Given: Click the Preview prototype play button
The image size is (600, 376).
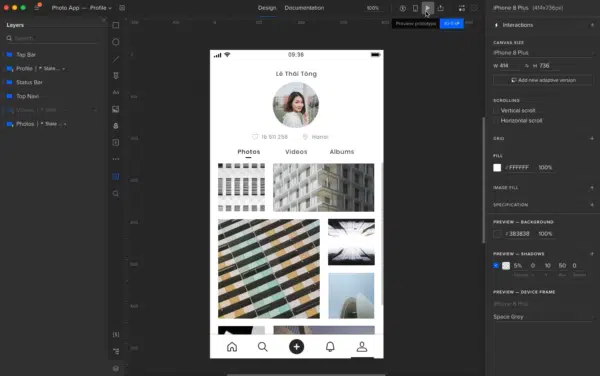Looking at the screenshot, I should click(x=427, y=8).
